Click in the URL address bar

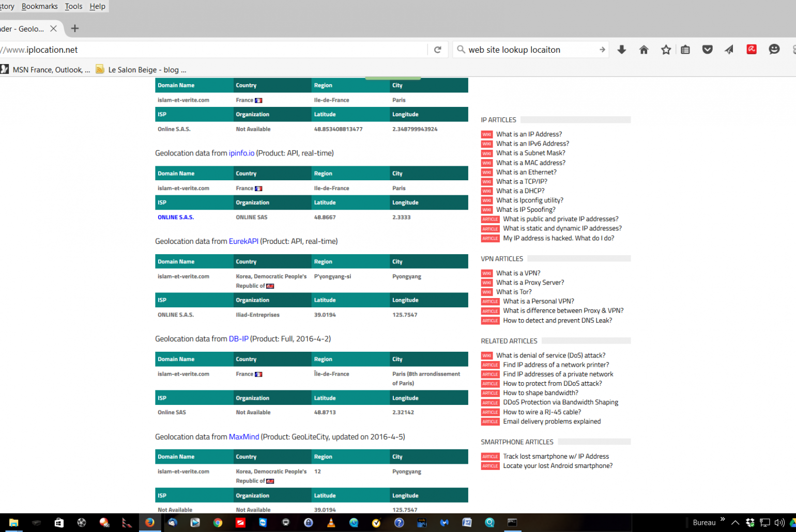click(212, 50)
